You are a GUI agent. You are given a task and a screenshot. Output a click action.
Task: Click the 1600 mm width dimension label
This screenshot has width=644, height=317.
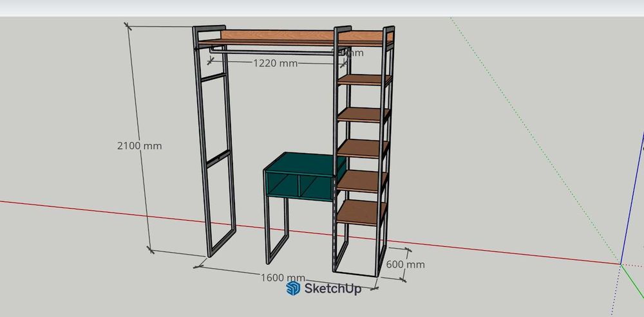pos(283,277)
